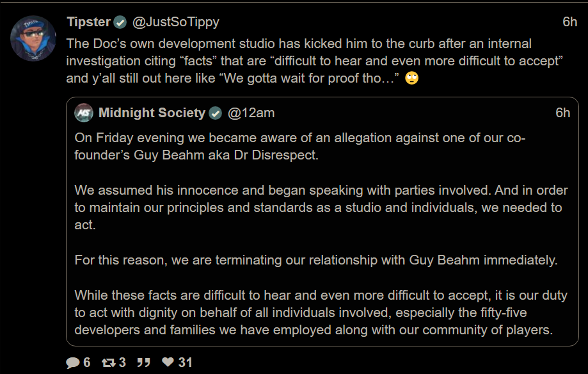Open the Midnight Society logo avatar
Image resolution: width=588 pixels, height=374 pixels.
coord(84,113)
